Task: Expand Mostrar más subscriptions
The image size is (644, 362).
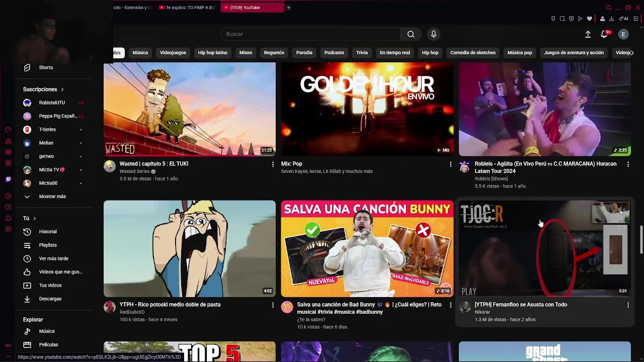Action: (x=54, y=197)
